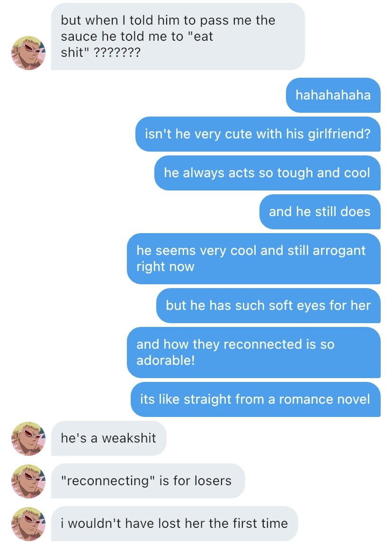Tap the "reconnecting is for losers" message
Screen dimensions: 392x543
tap(148, 480)
